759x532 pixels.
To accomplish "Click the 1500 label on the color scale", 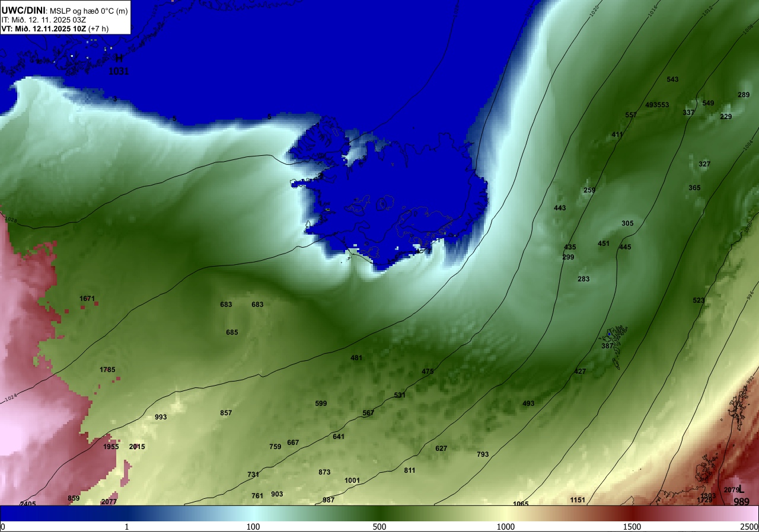I will tap(632, 527).
